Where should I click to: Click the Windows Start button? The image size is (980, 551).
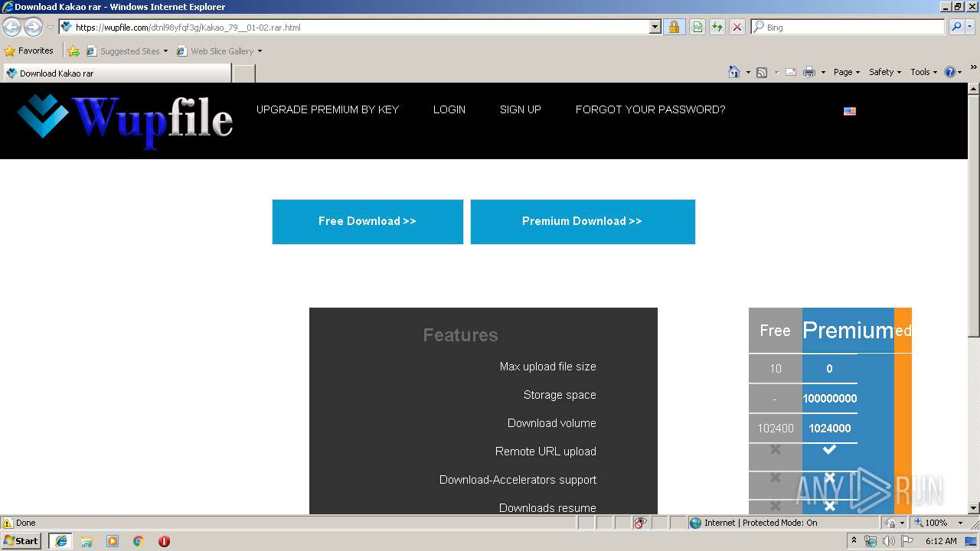pyautogui.click(x=21, y=541)
